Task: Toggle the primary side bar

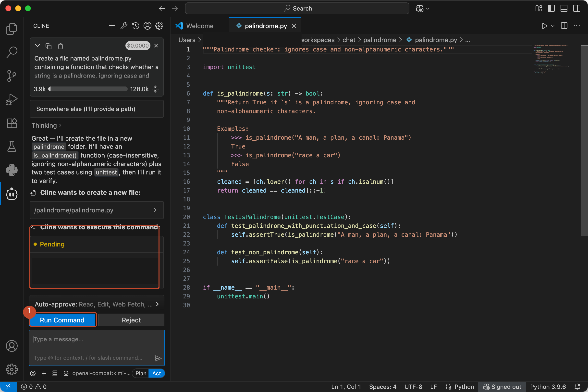Action: click(551, 9)
